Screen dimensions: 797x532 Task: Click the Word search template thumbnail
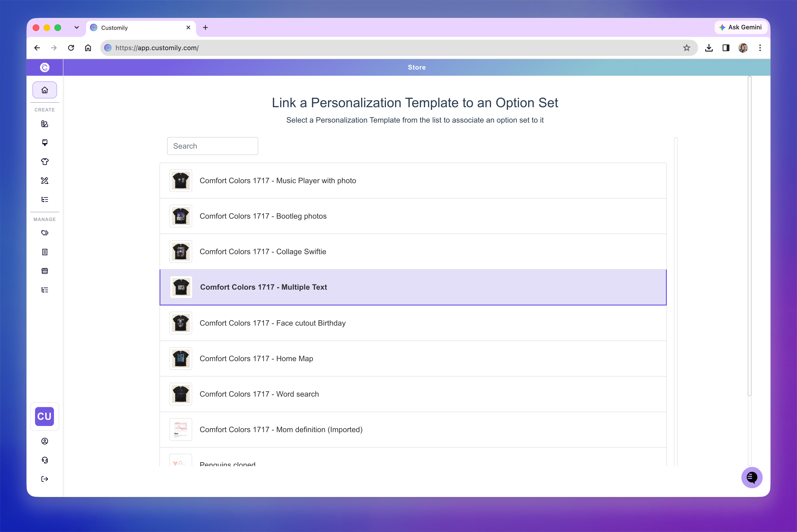click(x=181, y=394)
